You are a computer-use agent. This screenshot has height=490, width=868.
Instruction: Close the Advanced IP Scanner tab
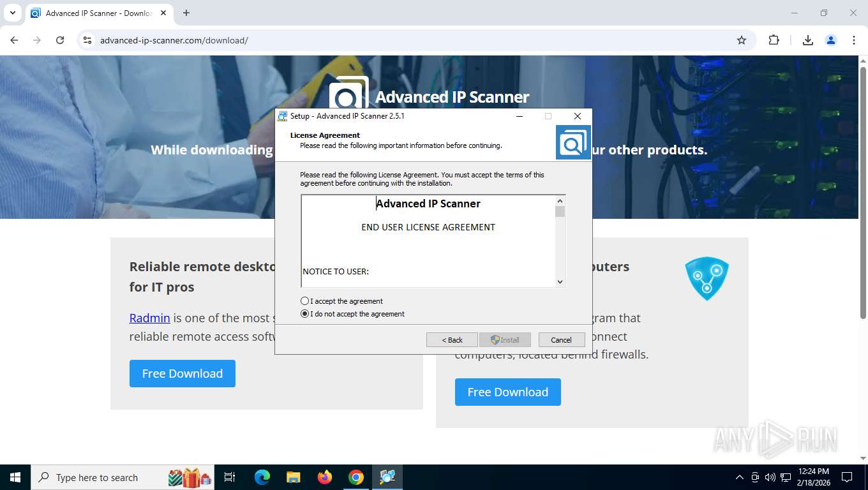(x=163, y=13)
